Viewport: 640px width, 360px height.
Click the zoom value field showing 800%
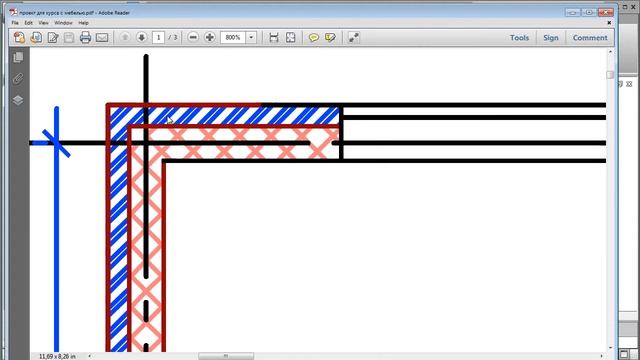[233, 38]
